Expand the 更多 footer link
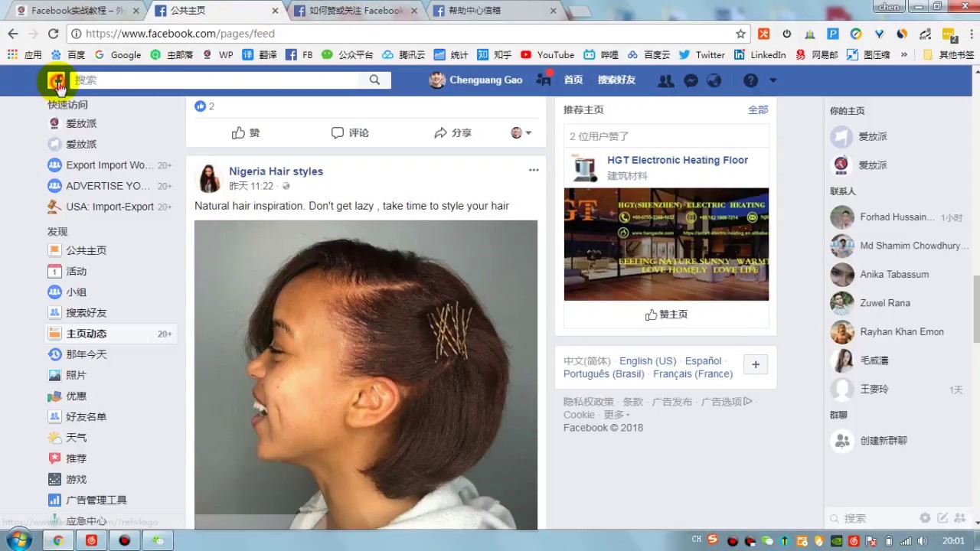Viewport: 980px width, 551px height. [616, 415]
